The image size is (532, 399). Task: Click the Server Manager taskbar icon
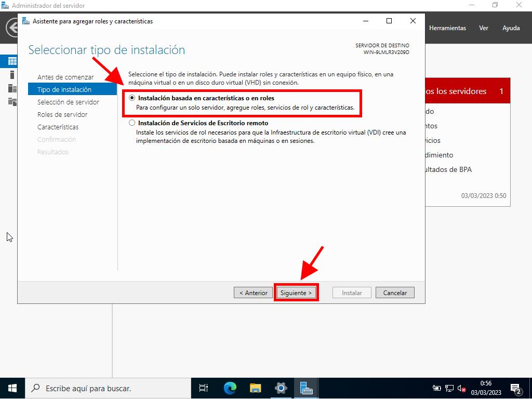[306, 388]
